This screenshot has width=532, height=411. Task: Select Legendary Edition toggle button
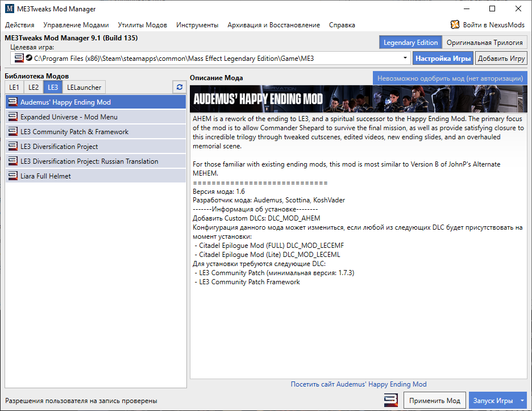coord(410,43)
